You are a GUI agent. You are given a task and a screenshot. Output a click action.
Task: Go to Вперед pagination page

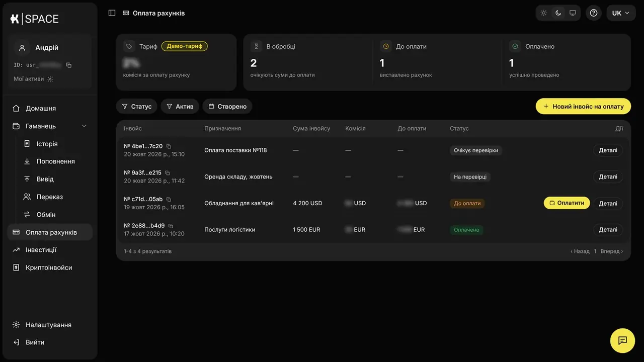tap(612, 251)
